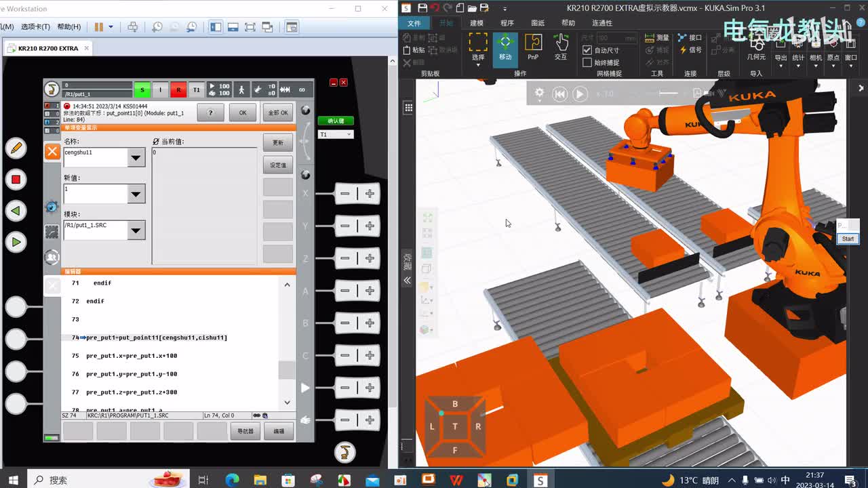Open Microsoft Edge from the taskbar
The width and height of the screenshot is (868, 488).
coord(232,480)
